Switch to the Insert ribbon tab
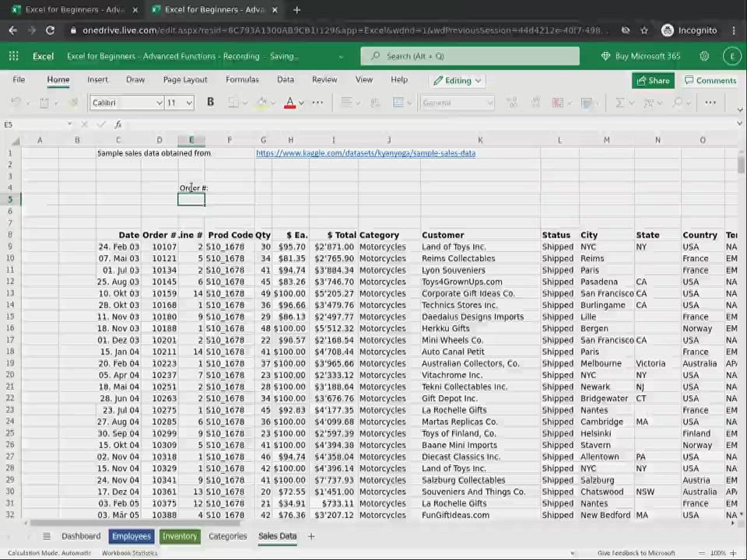 [x=98, y=79]
